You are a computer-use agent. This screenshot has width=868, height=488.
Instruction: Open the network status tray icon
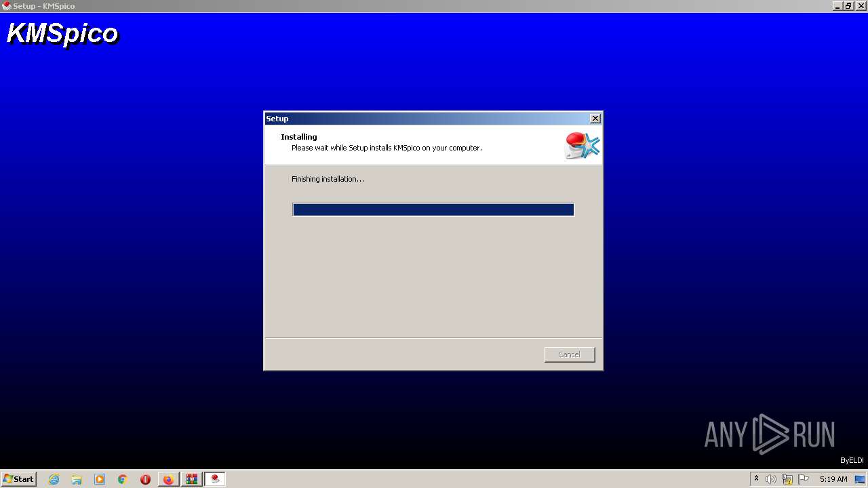[787, 479]
